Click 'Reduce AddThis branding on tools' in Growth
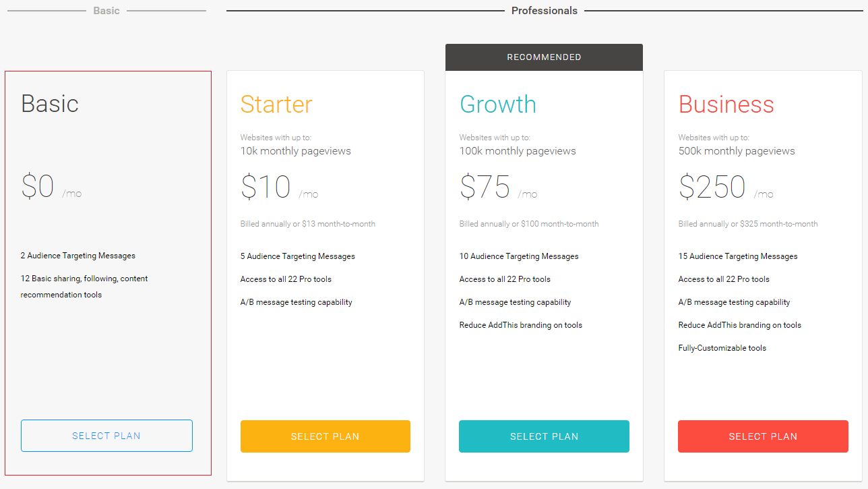Screen dimensions: 868x489 point(521,325)
